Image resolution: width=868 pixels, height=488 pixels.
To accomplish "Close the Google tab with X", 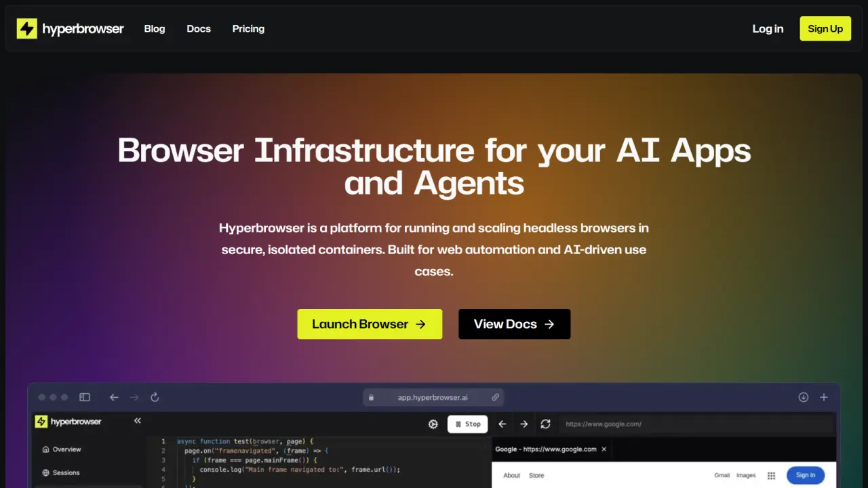I will 604,449.
